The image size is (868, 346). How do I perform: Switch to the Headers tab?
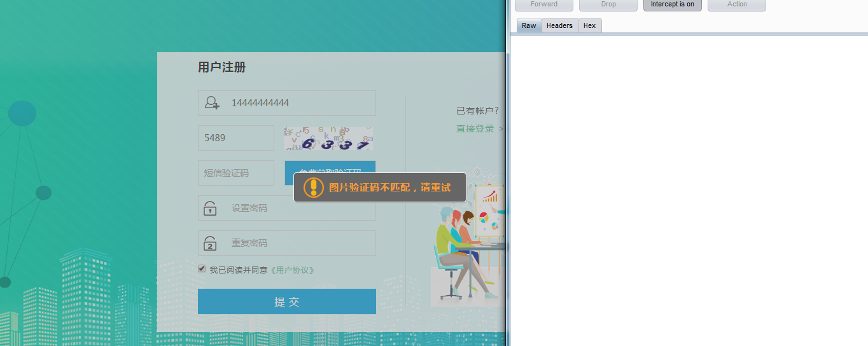point(559,25)
